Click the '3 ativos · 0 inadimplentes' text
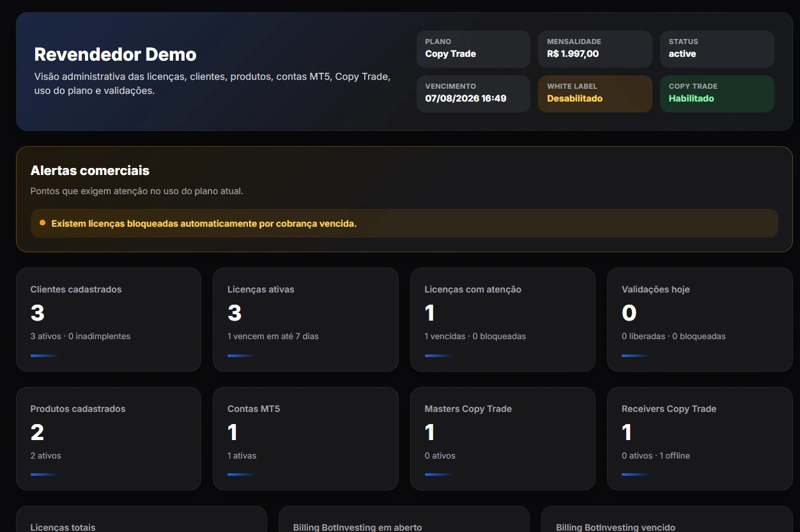This screenshot has width=800, height=532. click(x=81, y=336)
